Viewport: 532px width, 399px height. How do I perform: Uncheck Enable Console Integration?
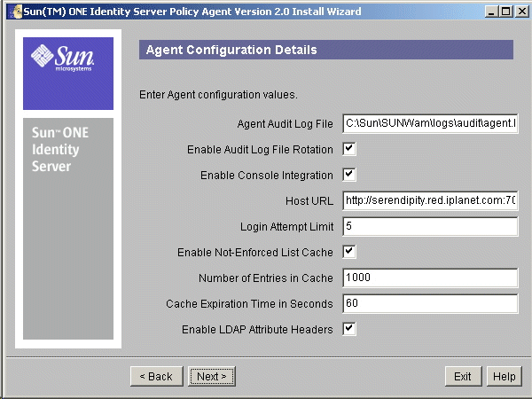(x=349, y=175)
